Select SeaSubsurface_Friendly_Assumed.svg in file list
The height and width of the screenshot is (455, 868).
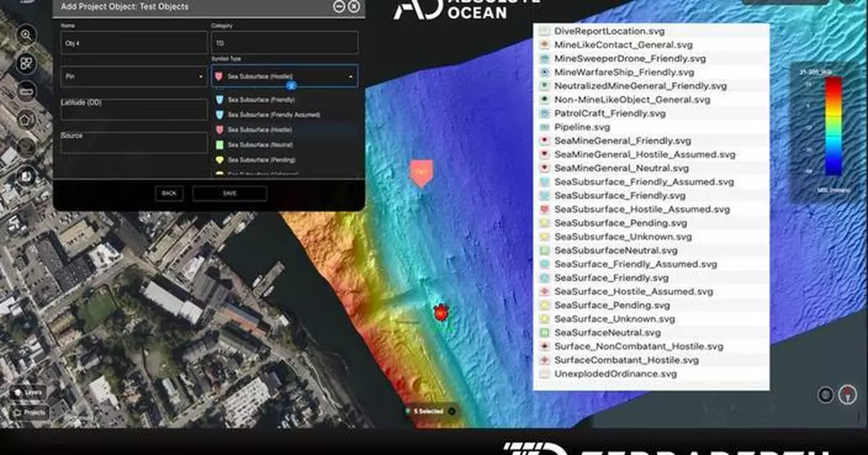pos(644,182)
